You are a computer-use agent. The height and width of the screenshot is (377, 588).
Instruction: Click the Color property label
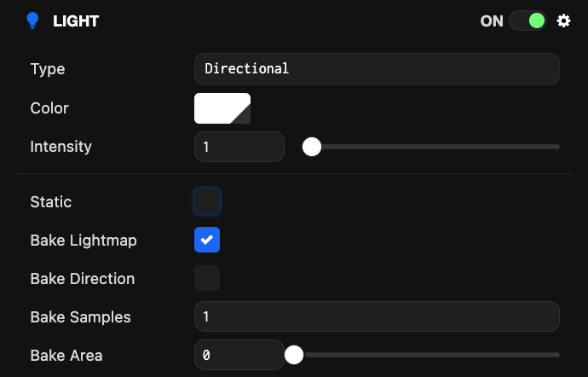pos(49,108)
